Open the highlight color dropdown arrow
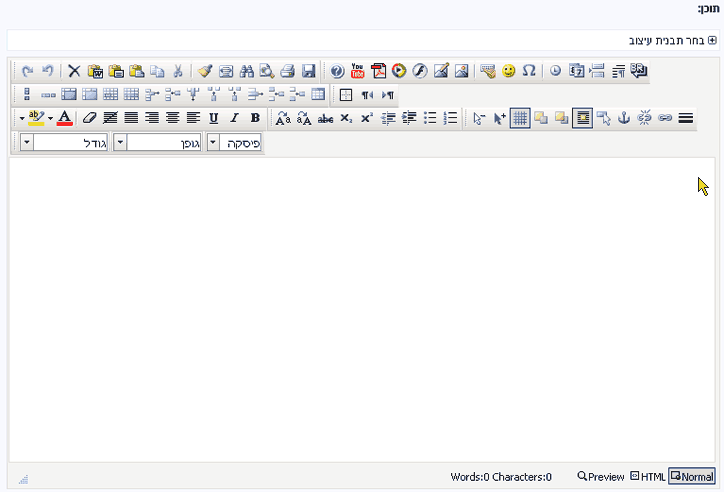The width and height of the screenshot is (724, 492). click(22, 119)
